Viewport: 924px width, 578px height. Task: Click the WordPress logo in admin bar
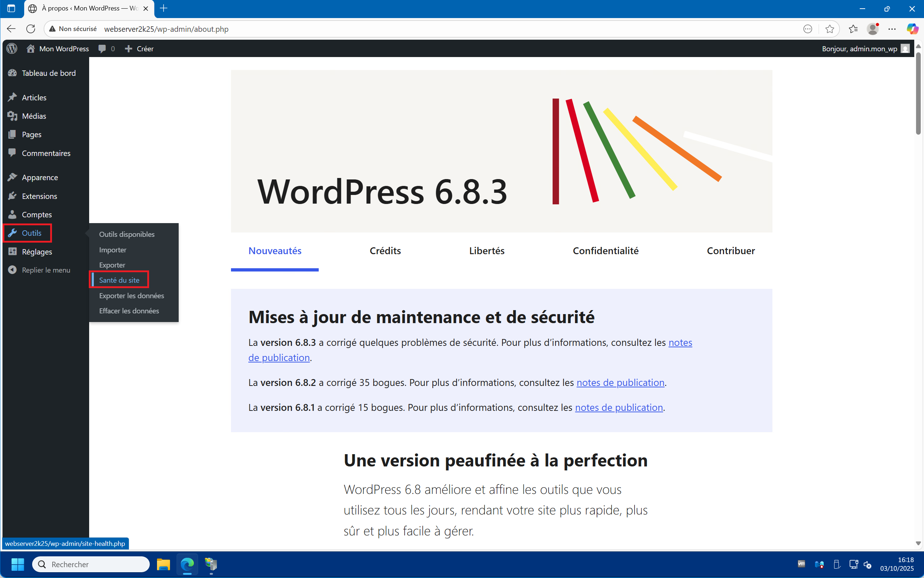coord(12,48)
